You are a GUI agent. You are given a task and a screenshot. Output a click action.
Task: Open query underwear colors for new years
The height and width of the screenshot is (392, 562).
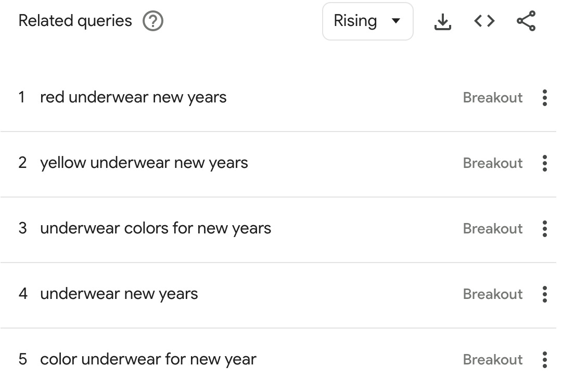click(156, 228)
